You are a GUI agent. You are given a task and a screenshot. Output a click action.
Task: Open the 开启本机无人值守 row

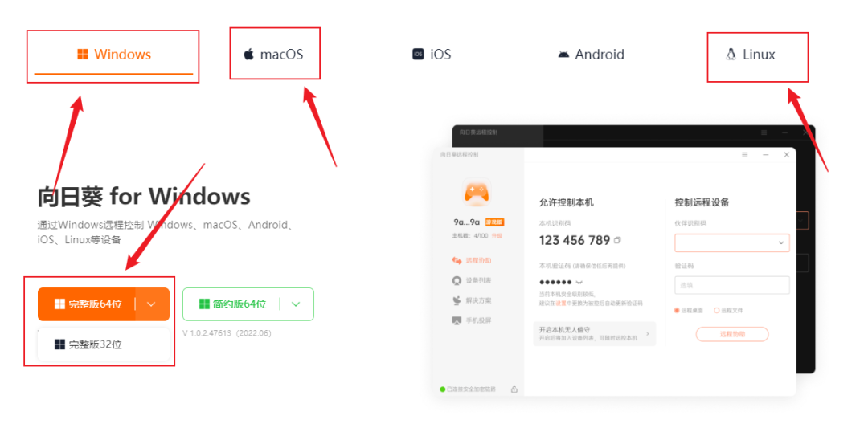click(x=595, y=333)
